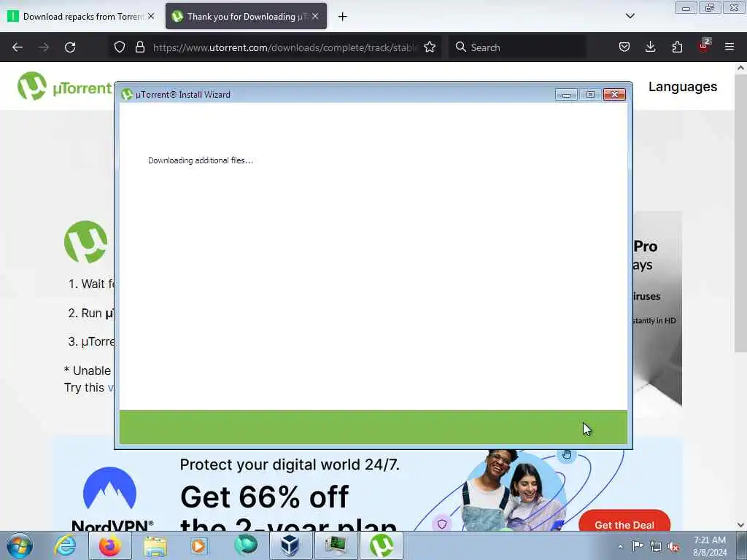Open the Windows Start menu

pyautogui.click(x=20, y=545)
